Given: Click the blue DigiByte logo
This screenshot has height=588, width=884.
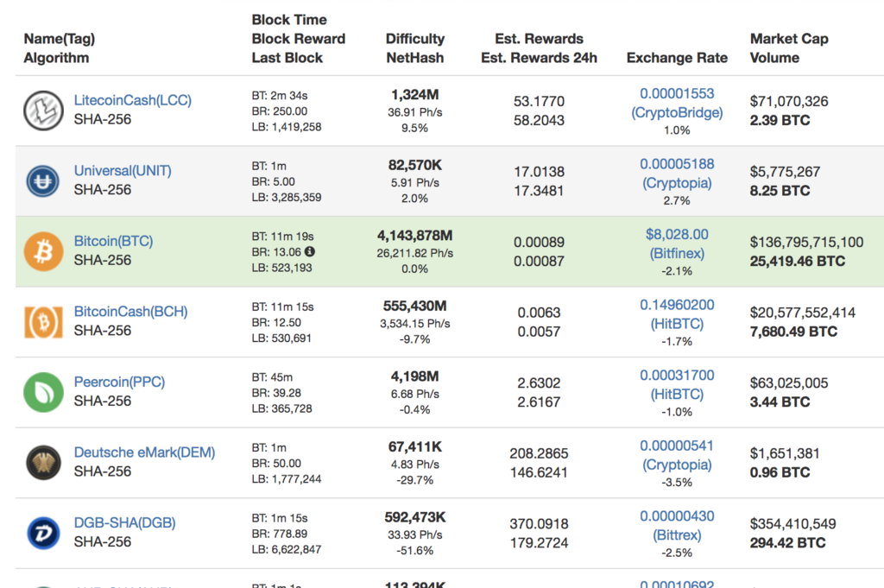Looking at the screenshot, I should (43, 534).
